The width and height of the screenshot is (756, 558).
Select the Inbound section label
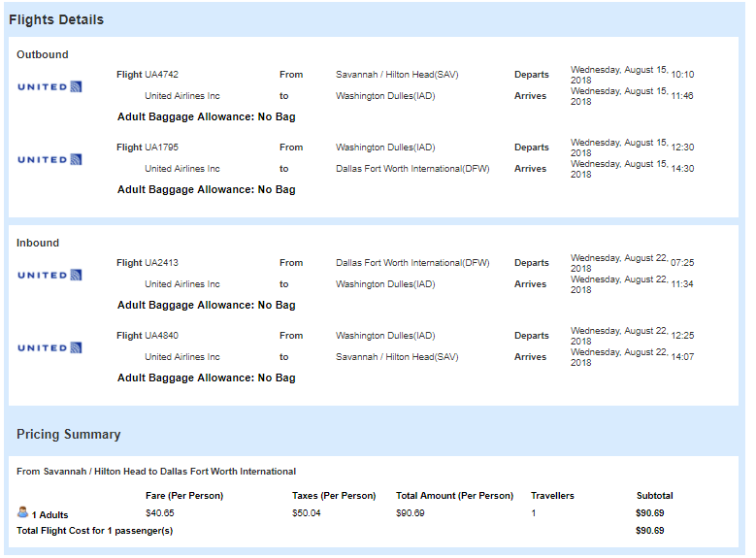point(38,243)
